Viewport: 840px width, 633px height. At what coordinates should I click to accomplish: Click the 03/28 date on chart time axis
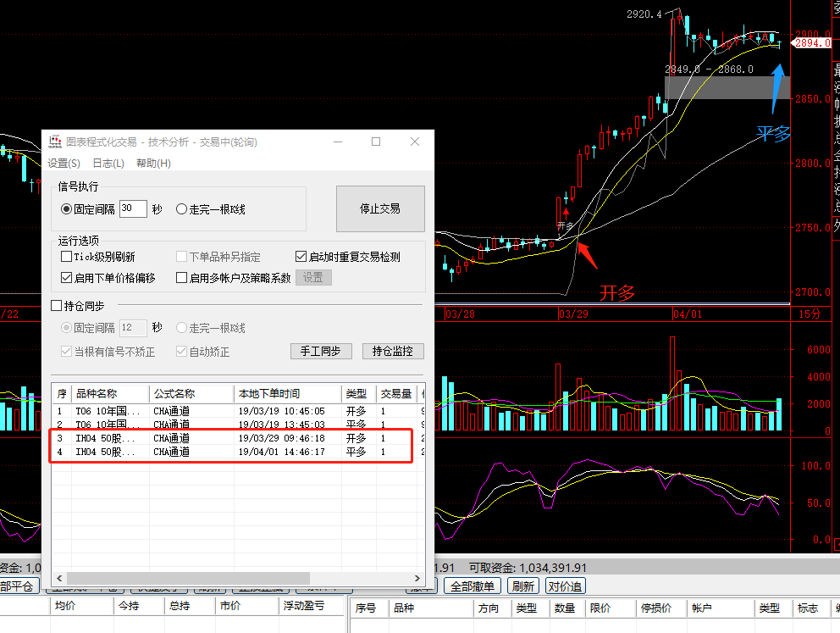[460, 314]
